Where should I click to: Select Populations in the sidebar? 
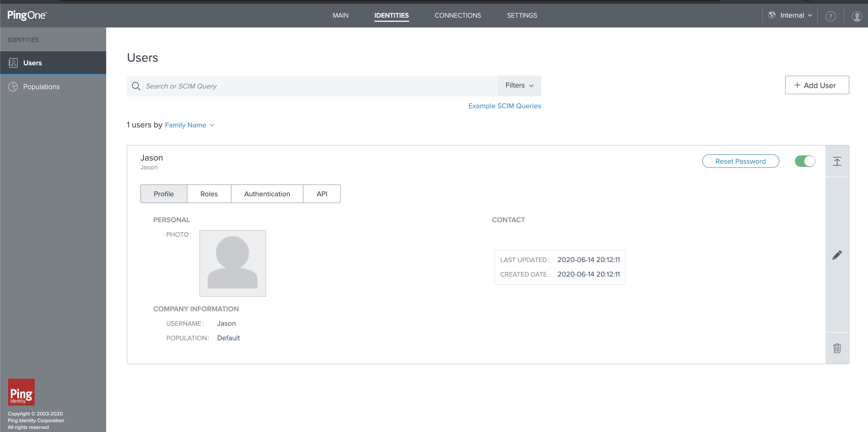pyautogui.click(x=41, y=86)
